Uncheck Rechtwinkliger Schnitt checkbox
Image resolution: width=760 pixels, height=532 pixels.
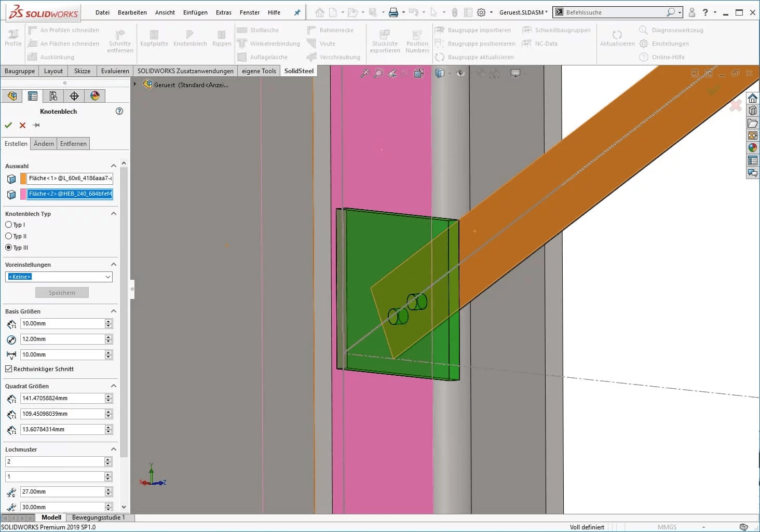click(x=8, y=369)
